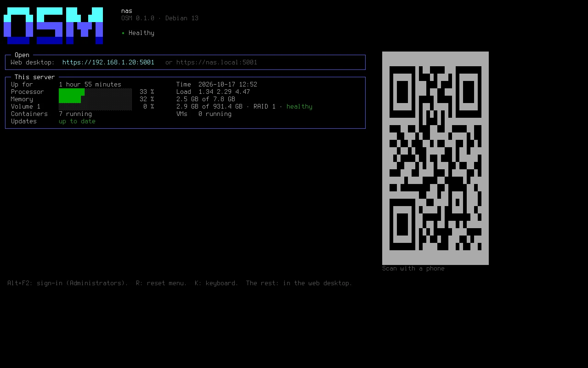Click the Containers "7 running" value
Screen dimensions: 588x368
click(75, 114)
